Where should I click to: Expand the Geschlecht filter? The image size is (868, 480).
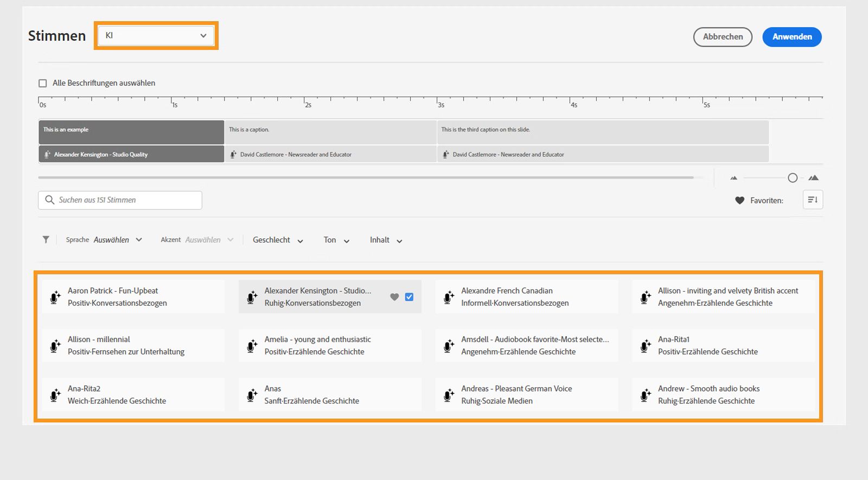[x=278, y=240]
